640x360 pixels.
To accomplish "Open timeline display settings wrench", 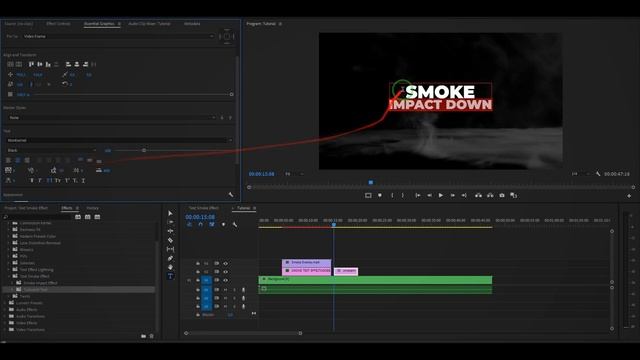I will click(x=235, y=224).
